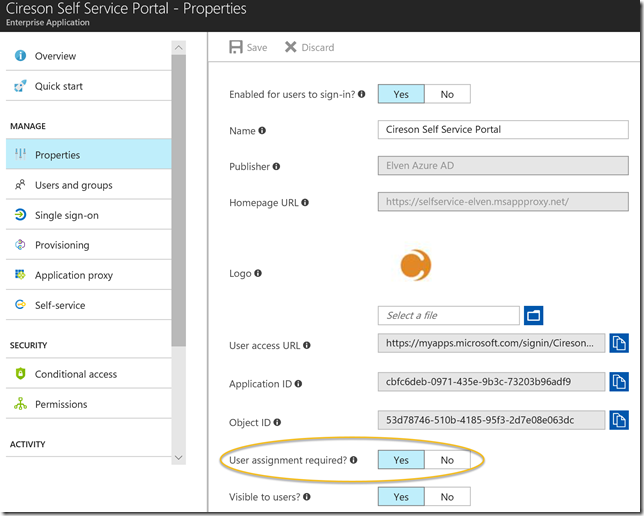Open Single sign-on settings
The height and width of the screenshot is (516, 644).
tap(88, 215)
